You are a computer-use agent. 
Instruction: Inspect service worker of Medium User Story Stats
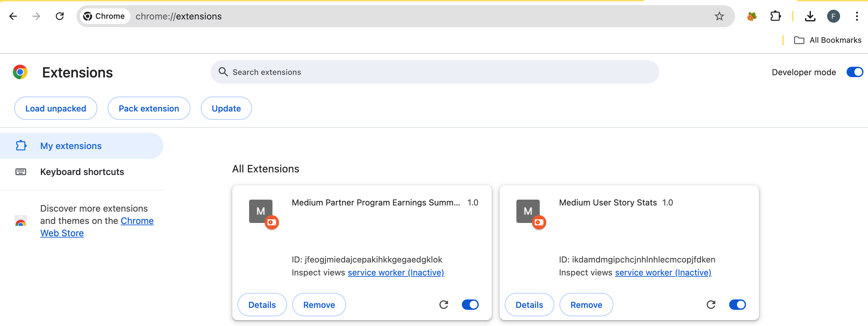coord(663,273)
